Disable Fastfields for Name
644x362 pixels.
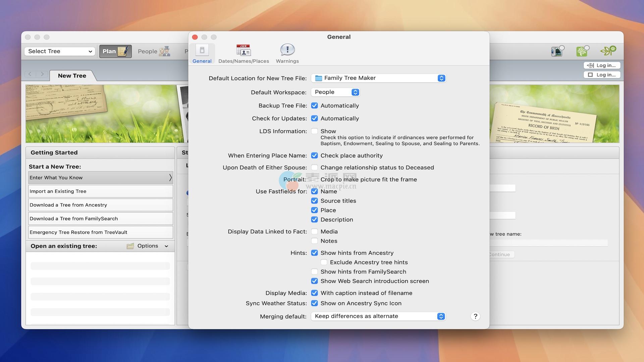(314, 191)
